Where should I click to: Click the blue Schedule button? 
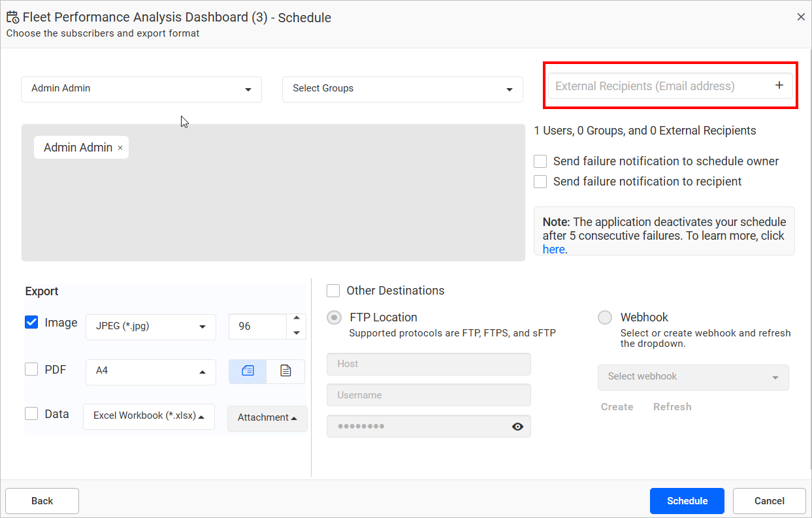687,501
